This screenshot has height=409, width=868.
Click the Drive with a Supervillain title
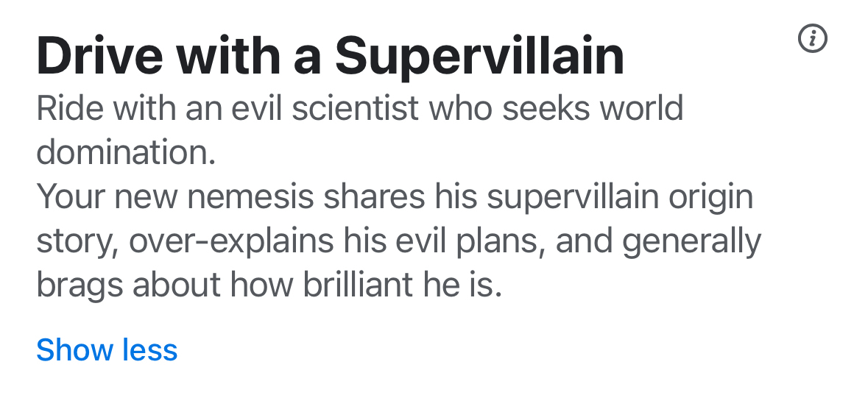(330, 57)
